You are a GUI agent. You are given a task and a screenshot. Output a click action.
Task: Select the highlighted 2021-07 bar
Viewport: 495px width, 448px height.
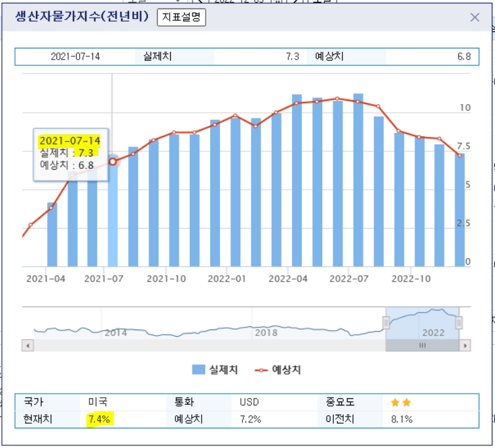click(x=113, y=211)
